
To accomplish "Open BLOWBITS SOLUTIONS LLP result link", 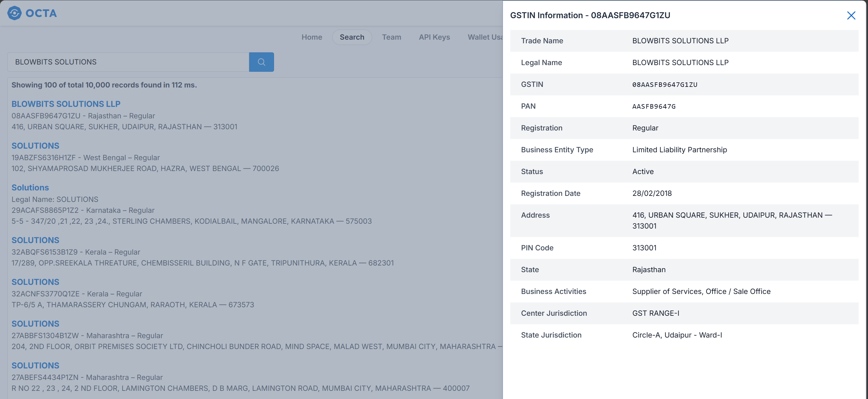I will (x=66, y=104).
